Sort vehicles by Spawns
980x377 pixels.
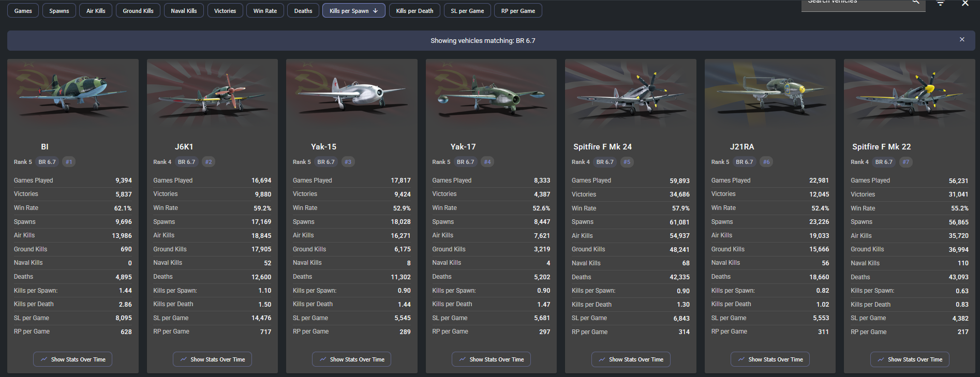pos(59,11)
